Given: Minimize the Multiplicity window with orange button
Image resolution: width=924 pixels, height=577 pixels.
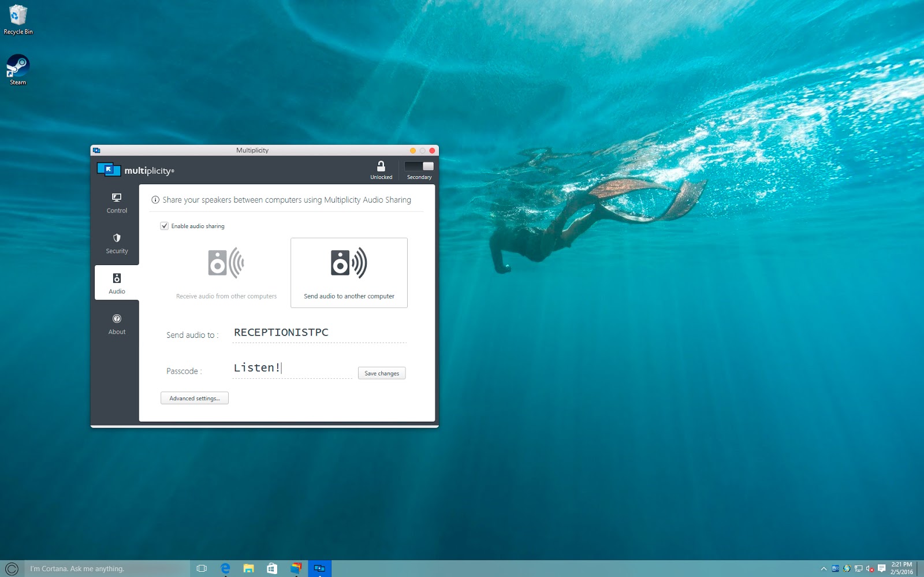Looking at the screenshot, I should click(x=413, y=151).
